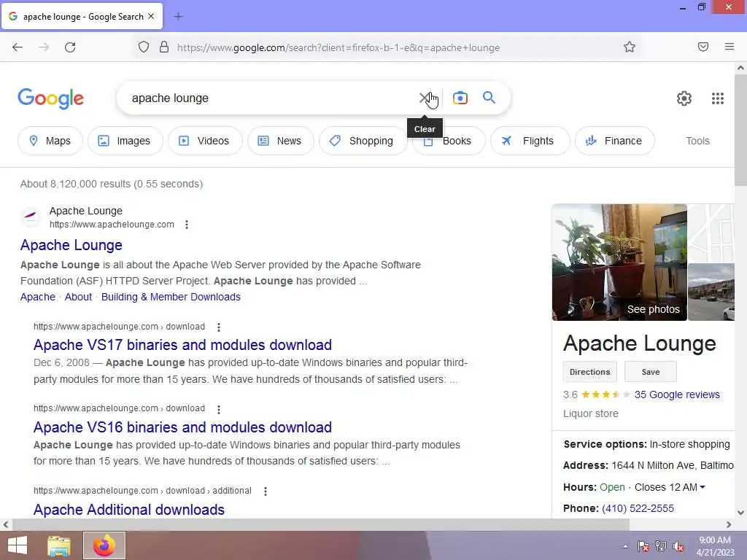The image size is (747, 560).
Task: Open Windows Start menu
Action: tap(18, 545)
